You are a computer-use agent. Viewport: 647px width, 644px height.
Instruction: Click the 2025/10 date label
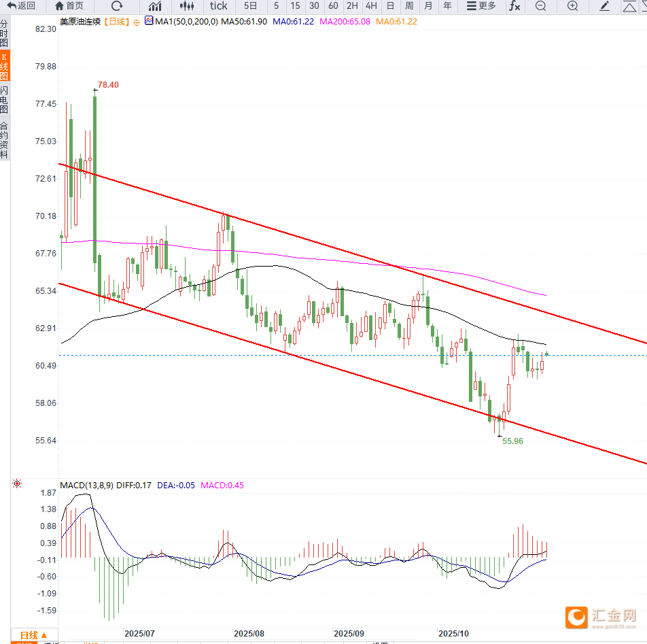(453, 633)
